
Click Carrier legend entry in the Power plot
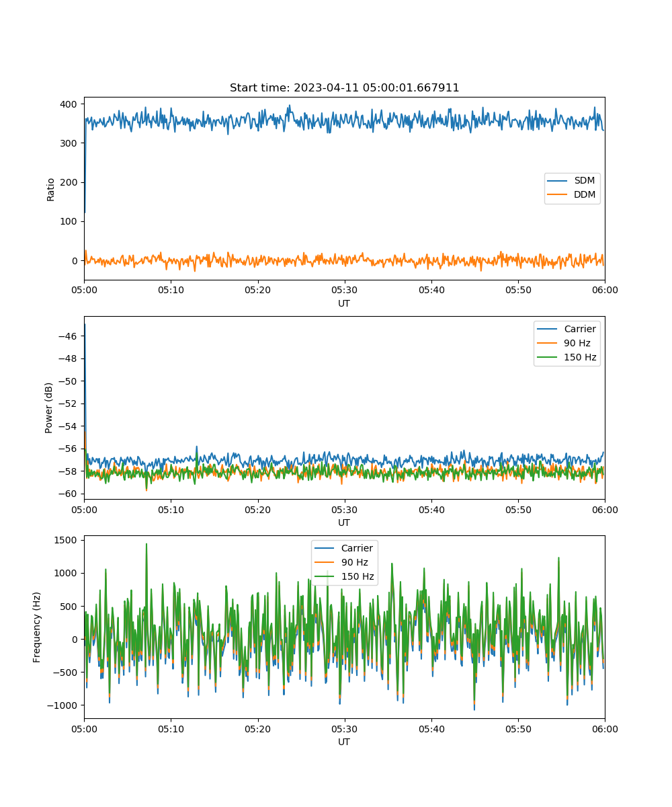pos(568,329)
